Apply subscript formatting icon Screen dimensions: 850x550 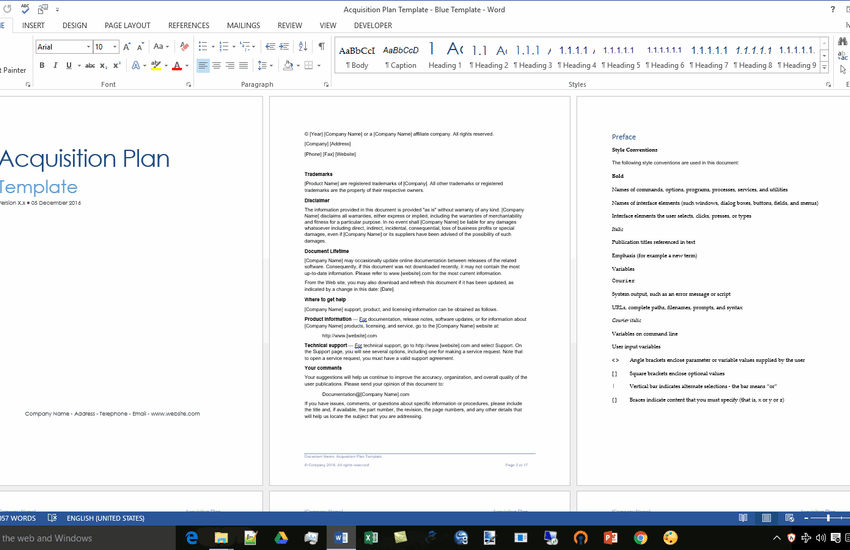point(104,66)
